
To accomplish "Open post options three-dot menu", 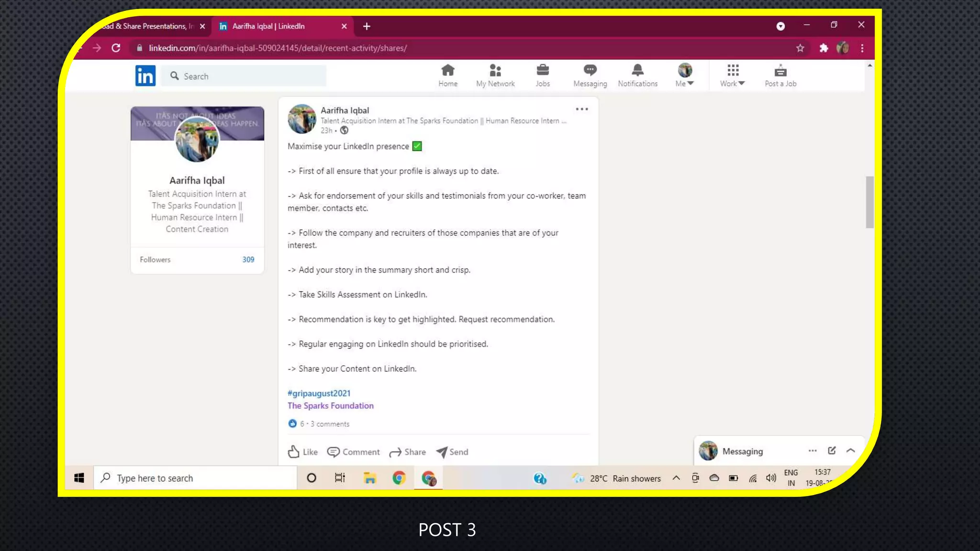I will (582, 109).
